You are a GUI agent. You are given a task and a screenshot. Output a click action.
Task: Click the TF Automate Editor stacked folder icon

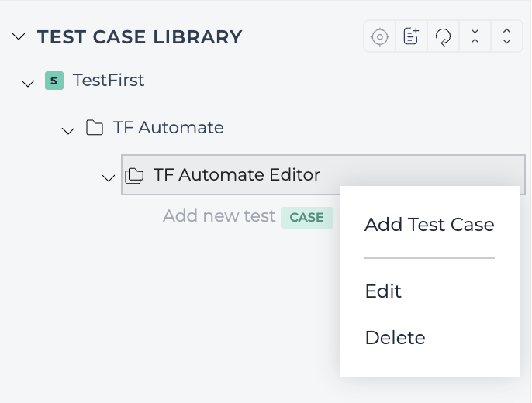[134, 176]
